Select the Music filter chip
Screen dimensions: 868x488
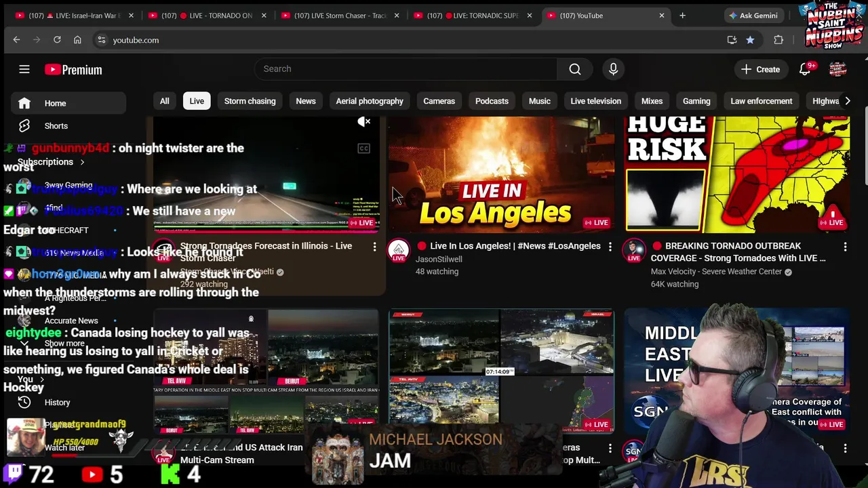tap(540, 101)
